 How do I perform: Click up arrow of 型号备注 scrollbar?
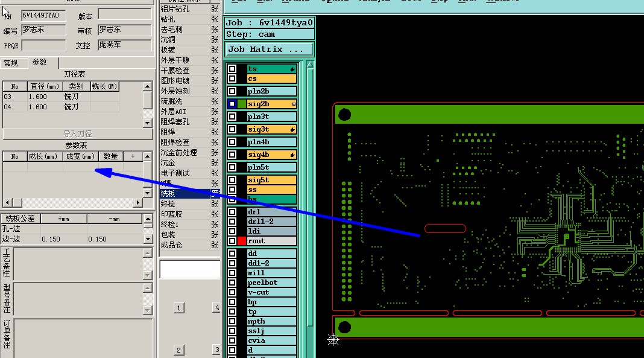tap(148, 288)
